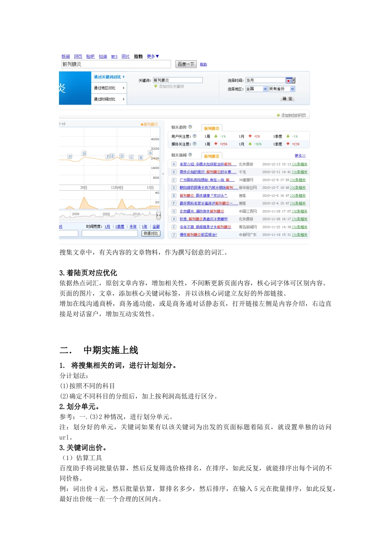Open the 新闻 tab link
Image resolution: width=392 pixels, height=555 pixels.
pos(66,57)
